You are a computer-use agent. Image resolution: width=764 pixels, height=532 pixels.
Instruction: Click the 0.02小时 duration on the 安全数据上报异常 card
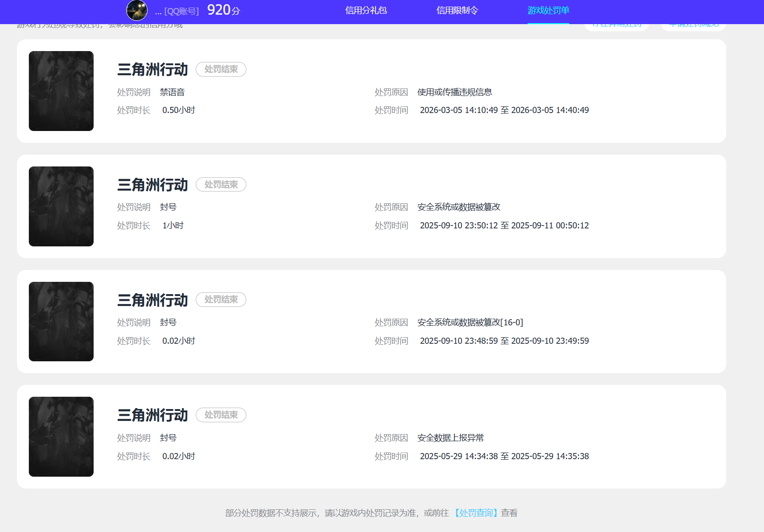pos(179,456)
